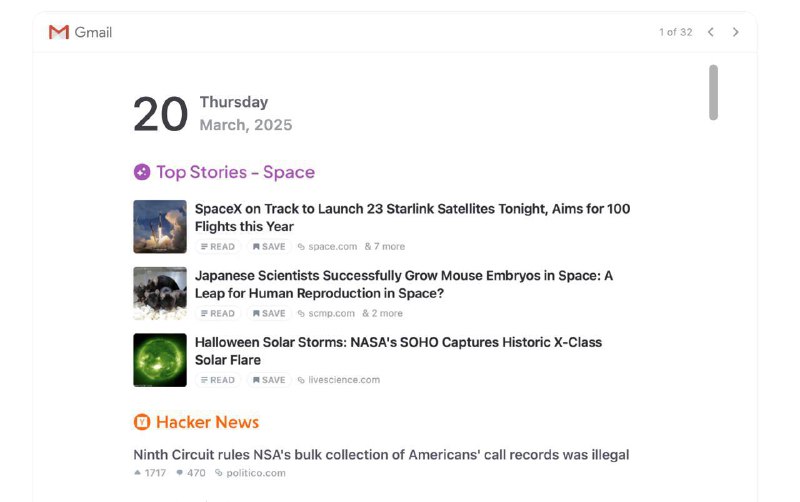The image size is (800, 502).
Task: Click the Gmail logo icon
Action: click(x=58, y=32)
